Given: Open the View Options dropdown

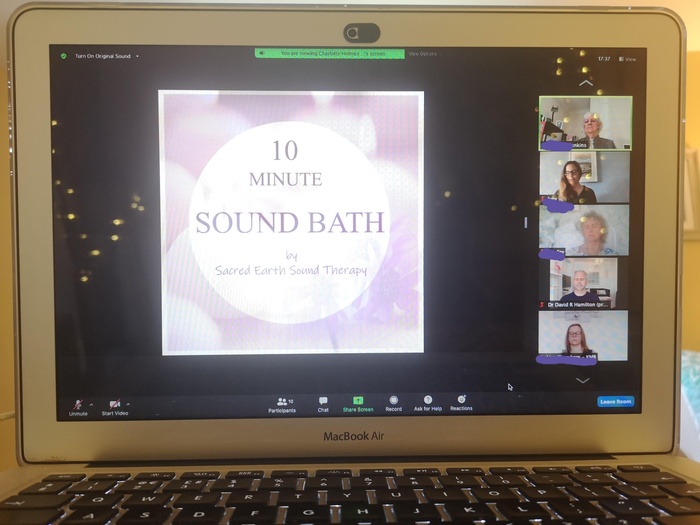Looking at the screenshot, I should tap(423, 54).
